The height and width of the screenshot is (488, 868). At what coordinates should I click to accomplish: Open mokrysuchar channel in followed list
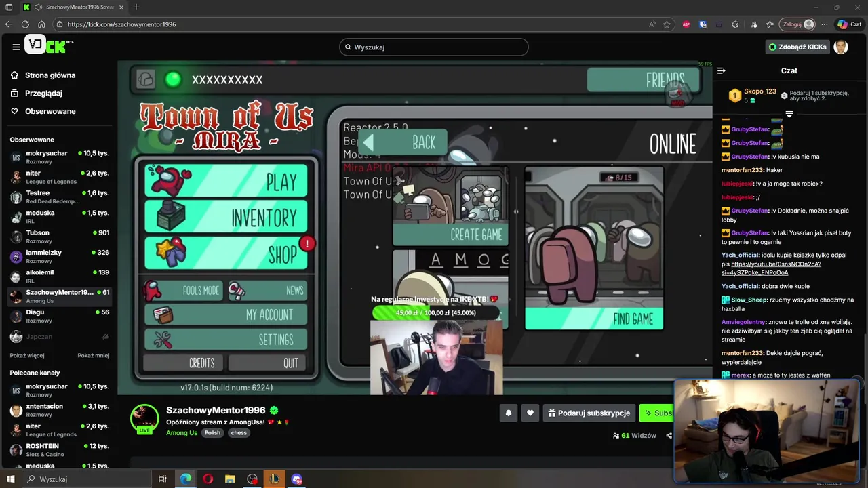pyautogui.click(x=59, y=157)
